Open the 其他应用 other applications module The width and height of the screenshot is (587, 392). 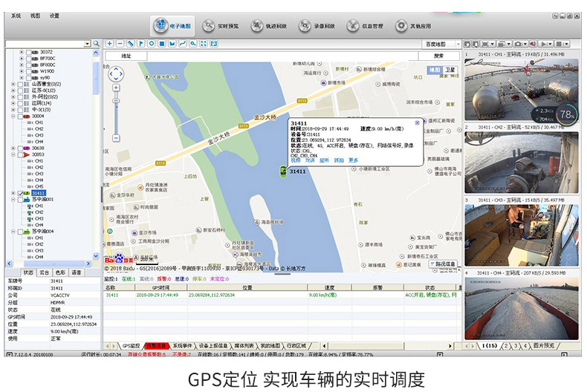coord(413,26)
